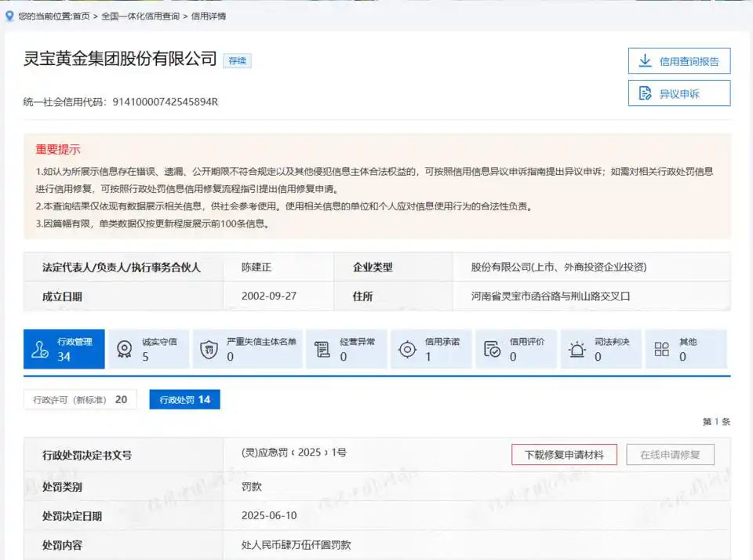Viewport: 753px width, 560px height.
Task: Select the 行政处罚 14 sub-tab
Action: coord(185,399)
